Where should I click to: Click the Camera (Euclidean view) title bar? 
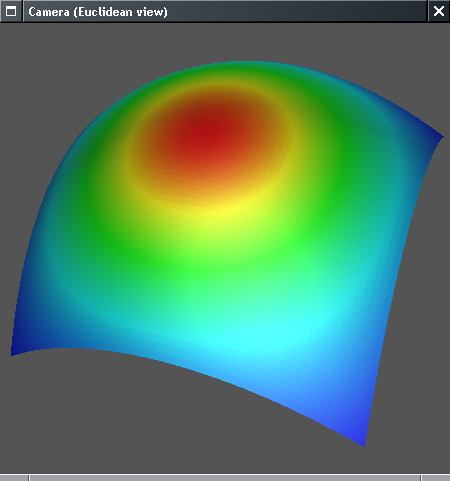pyautogui.click(x=225, y=11)
